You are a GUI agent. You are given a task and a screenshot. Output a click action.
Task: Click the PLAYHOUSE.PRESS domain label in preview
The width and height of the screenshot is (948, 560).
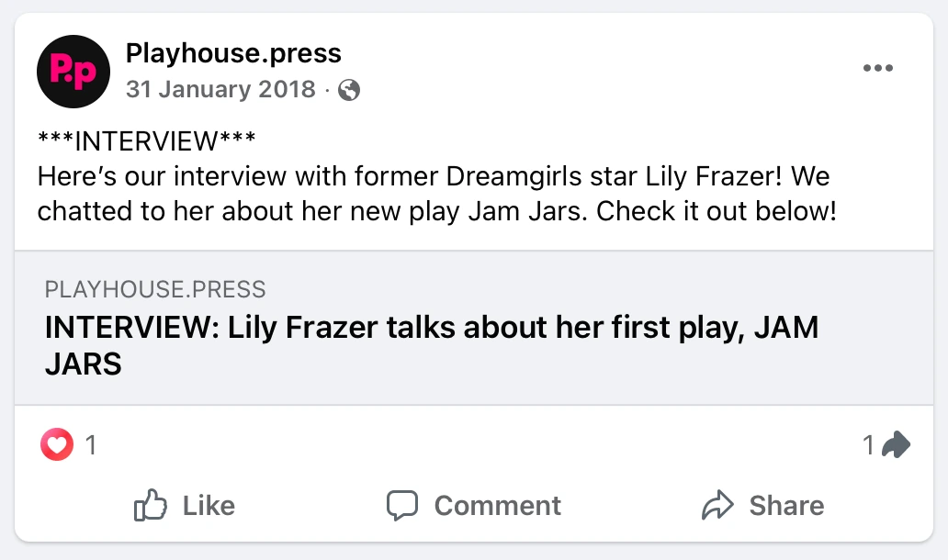(155, 290)
